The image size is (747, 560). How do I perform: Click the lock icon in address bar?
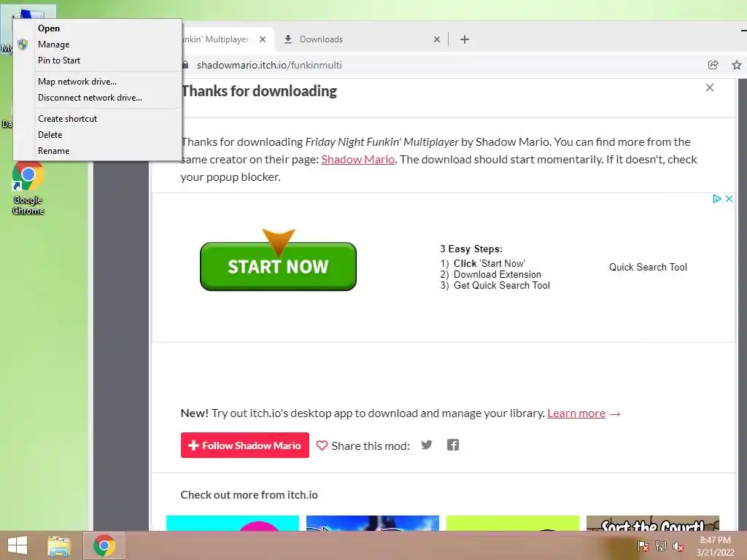[x=185, y=65]
